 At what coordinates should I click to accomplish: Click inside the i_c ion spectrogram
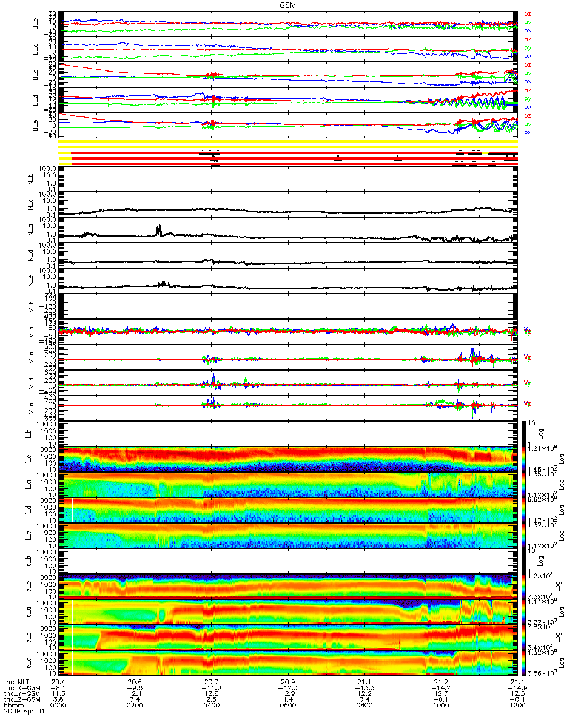(x=288, y=459)
